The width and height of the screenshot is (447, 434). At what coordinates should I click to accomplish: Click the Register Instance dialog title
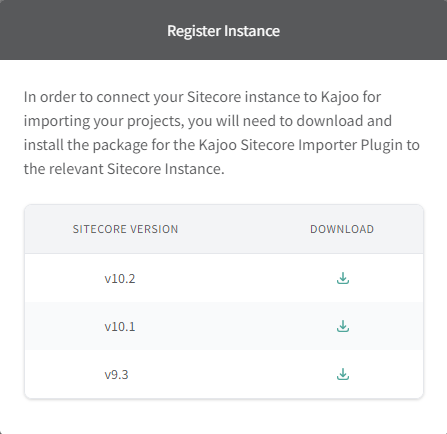(x=223, y=31)
